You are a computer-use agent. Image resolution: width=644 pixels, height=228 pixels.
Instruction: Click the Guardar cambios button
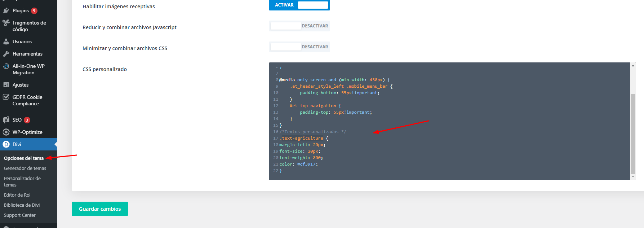[100, 209]
